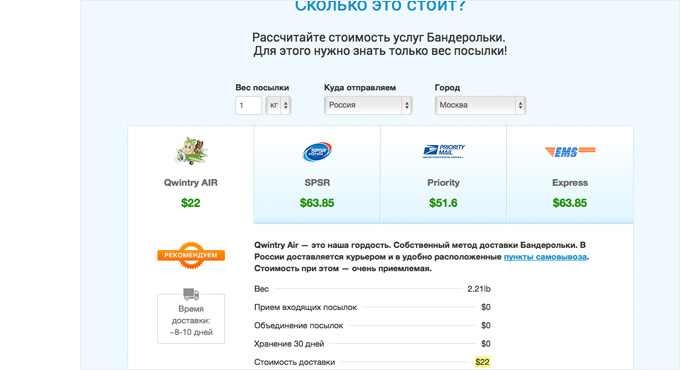Click the Время доставки info box
The image size is (680, 370).
point(191,319)
